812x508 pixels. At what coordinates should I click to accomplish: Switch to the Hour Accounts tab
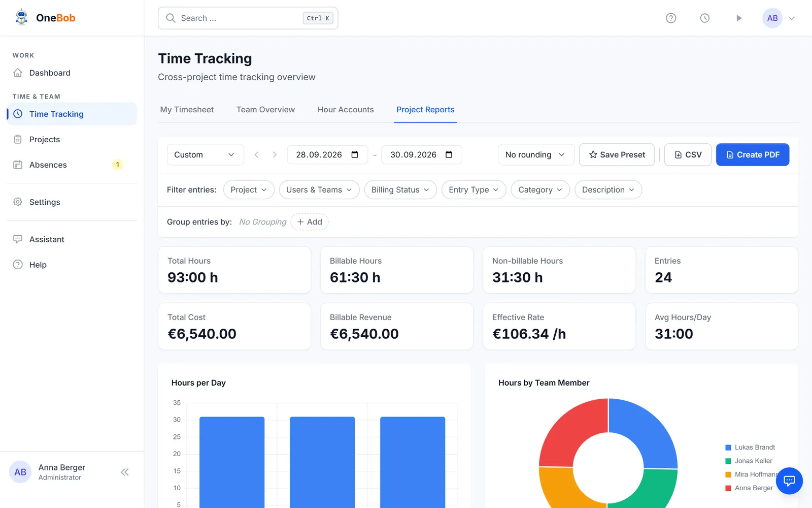click(x=346, y=110)
